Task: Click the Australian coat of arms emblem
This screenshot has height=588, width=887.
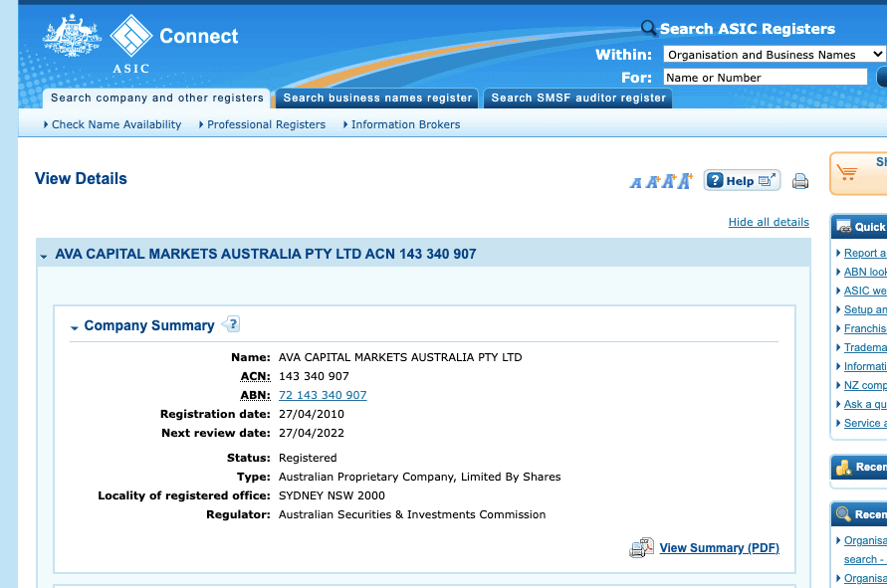Action: [x=72, y=35]
